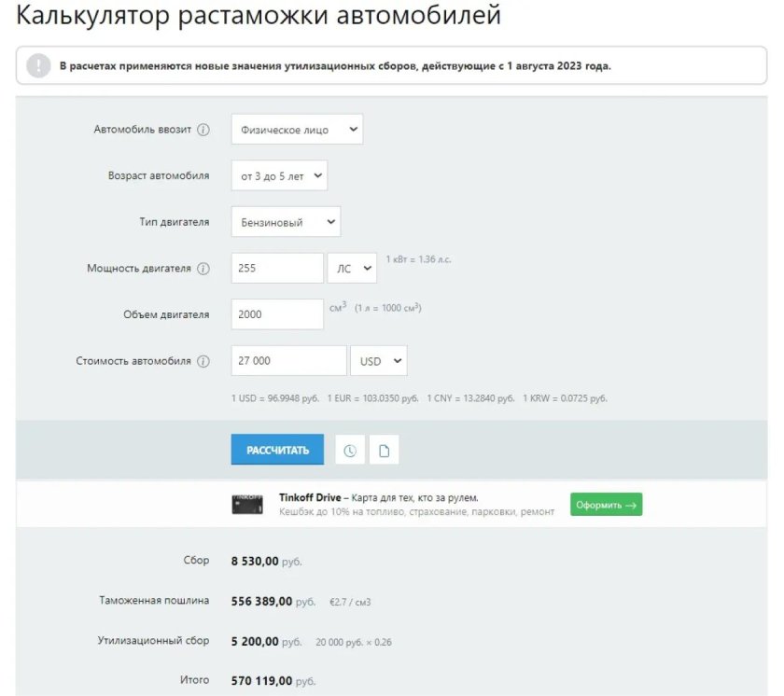Select a currency in the USD dropdown
Viewport: 784px width, 696px height.
pyautogui.click(x=378, y=361)
